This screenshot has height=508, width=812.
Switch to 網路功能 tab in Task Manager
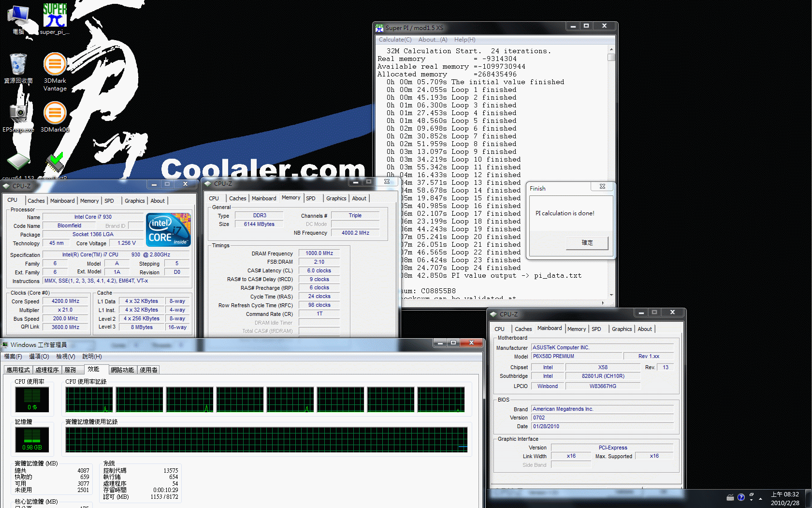pyautogui.click(x=122, y=370)
